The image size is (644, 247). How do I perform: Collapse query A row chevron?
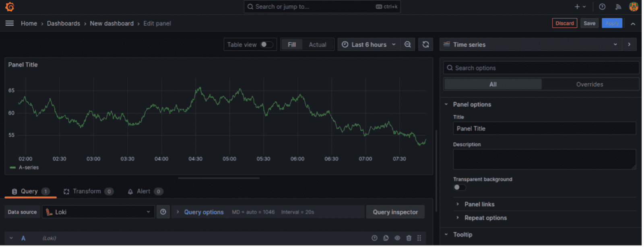coord(11,238)
